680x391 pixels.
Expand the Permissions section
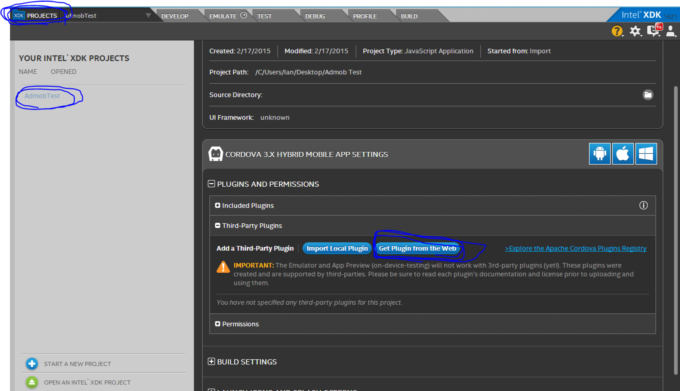point(218,324)
